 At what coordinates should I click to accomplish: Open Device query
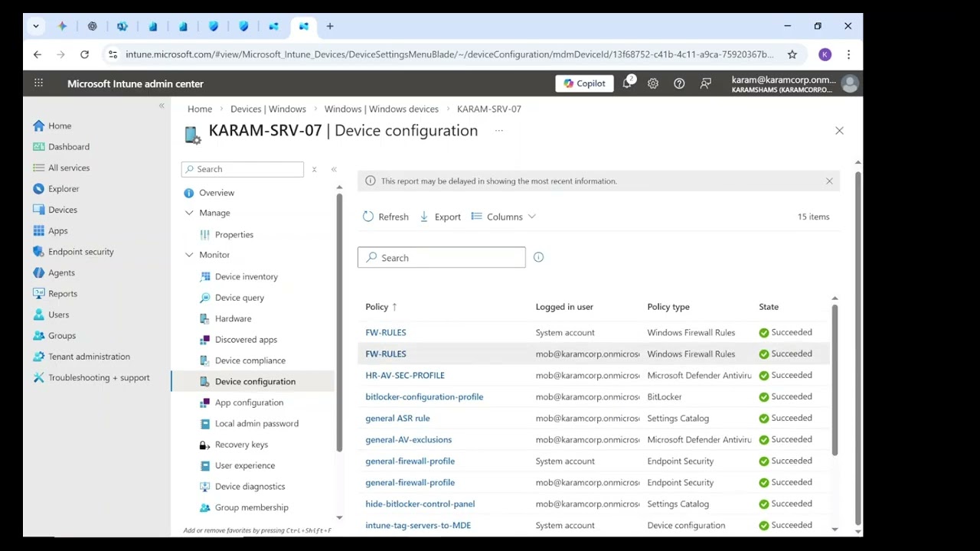tap(240, 298)
